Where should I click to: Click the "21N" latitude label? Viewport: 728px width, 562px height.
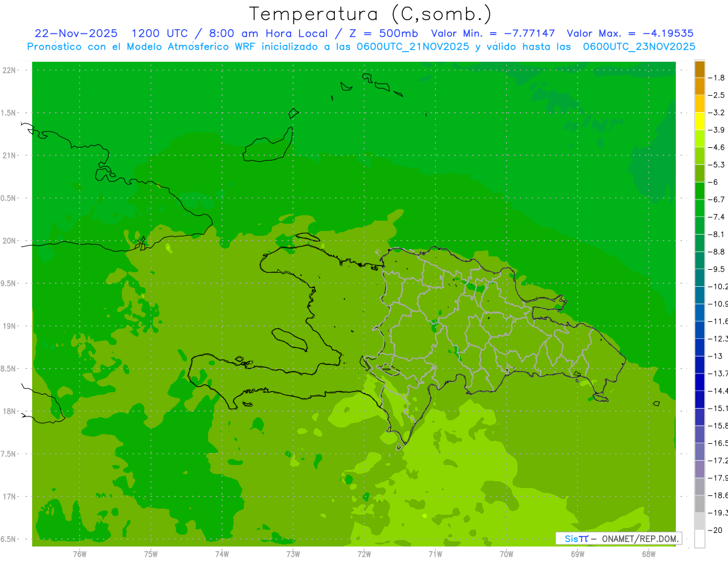[10, 156]
